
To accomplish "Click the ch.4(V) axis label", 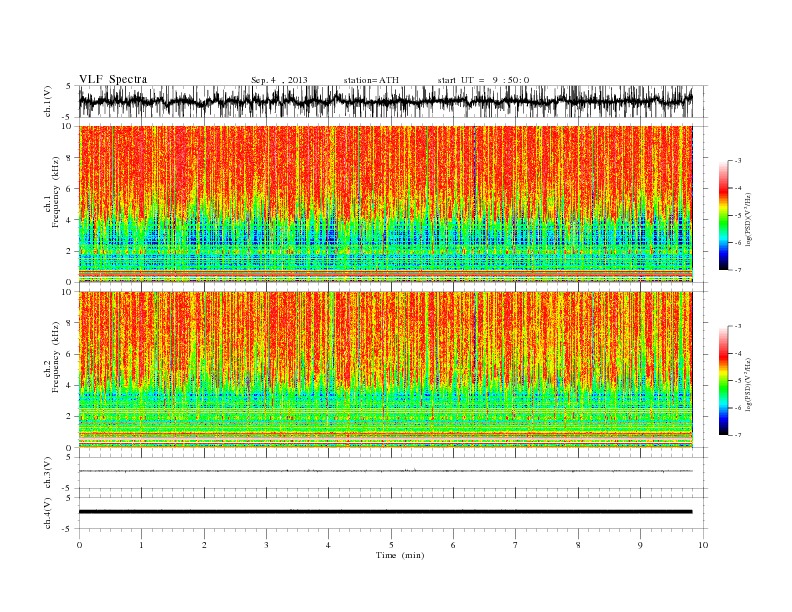I will [48, 513].
